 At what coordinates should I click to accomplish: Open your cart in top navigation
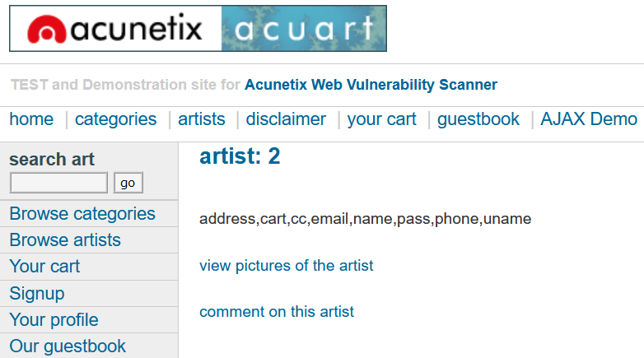pyautogui.click(x=381, y=119)
